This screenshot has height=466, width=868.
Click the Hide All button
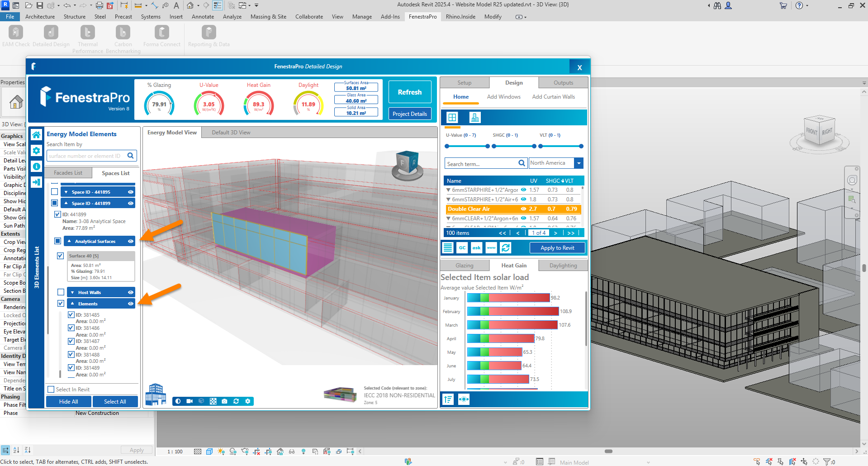tap(68, 401)
